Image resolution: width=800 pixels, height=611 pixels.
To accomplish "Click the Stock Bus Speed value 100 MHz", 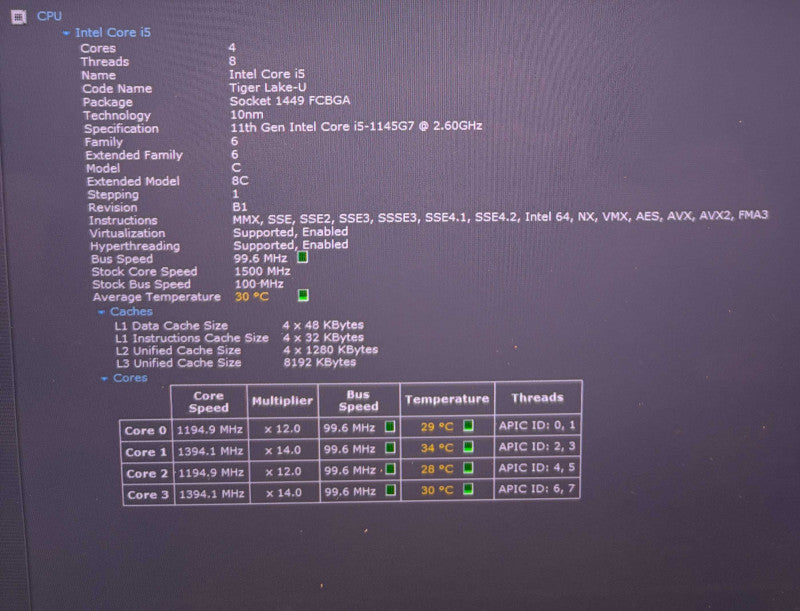I will tap(259, 284).
